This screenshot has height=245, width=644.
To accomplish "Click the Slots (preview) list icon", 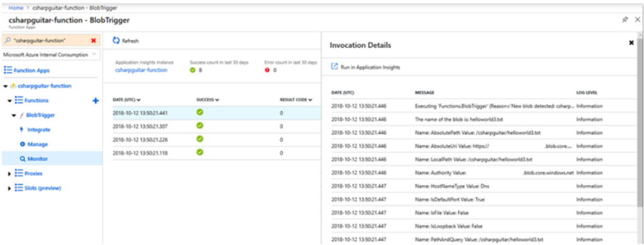I will coord(18,188).
